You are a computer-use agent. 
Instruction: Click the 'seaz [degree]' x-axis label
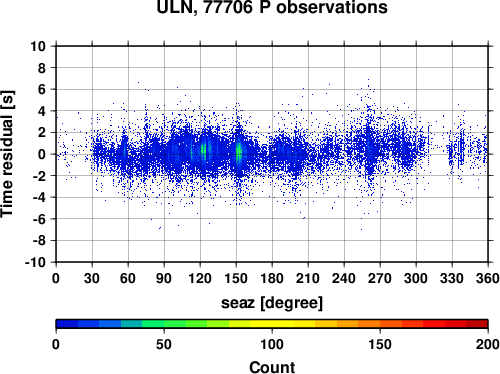272,303
